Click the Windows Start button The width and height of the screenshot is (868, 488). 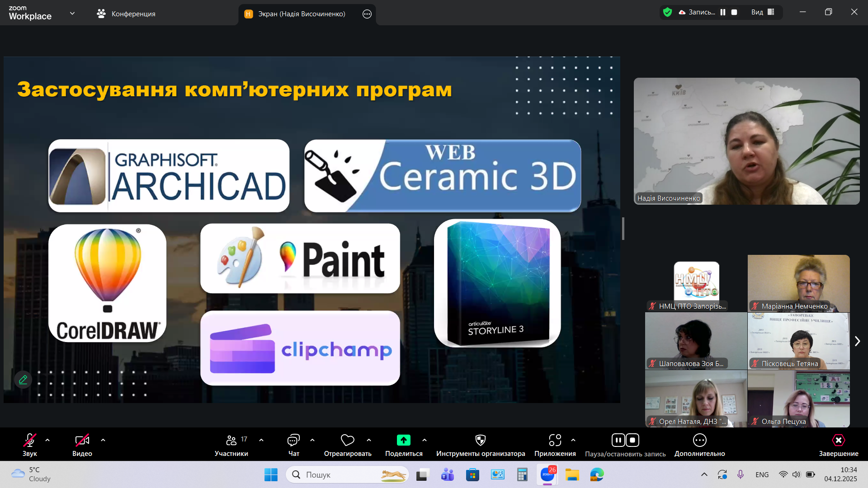pos(271,475)
